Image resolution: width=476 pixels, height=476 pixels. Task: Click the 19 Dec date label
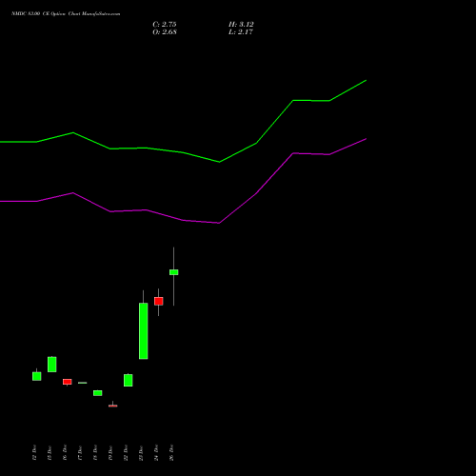click(x=110, y=453)
